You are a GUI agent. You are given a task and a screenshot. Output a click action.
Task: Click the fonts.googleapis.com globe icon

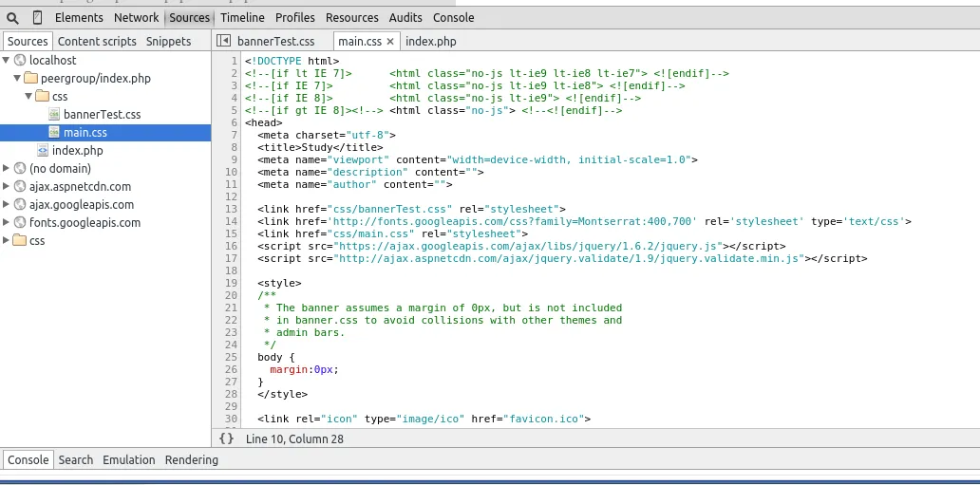tap(20, 222)
